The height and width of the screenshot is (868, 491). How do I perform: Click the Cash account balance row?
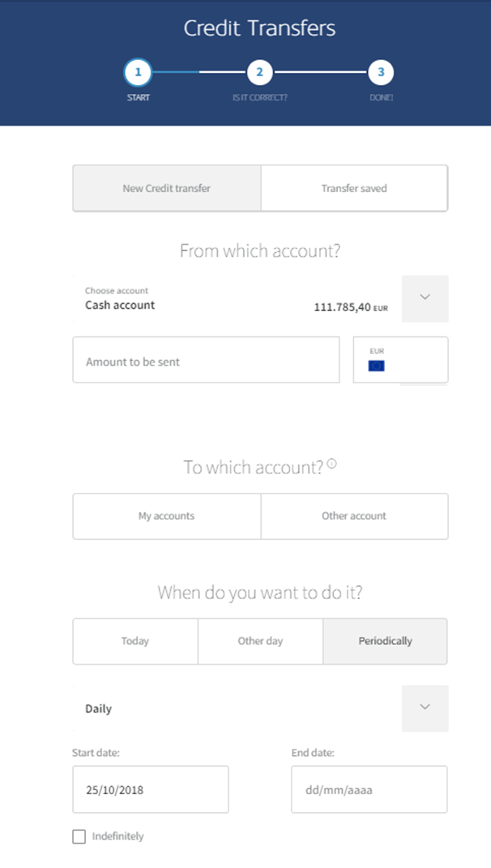pos(237,298)
